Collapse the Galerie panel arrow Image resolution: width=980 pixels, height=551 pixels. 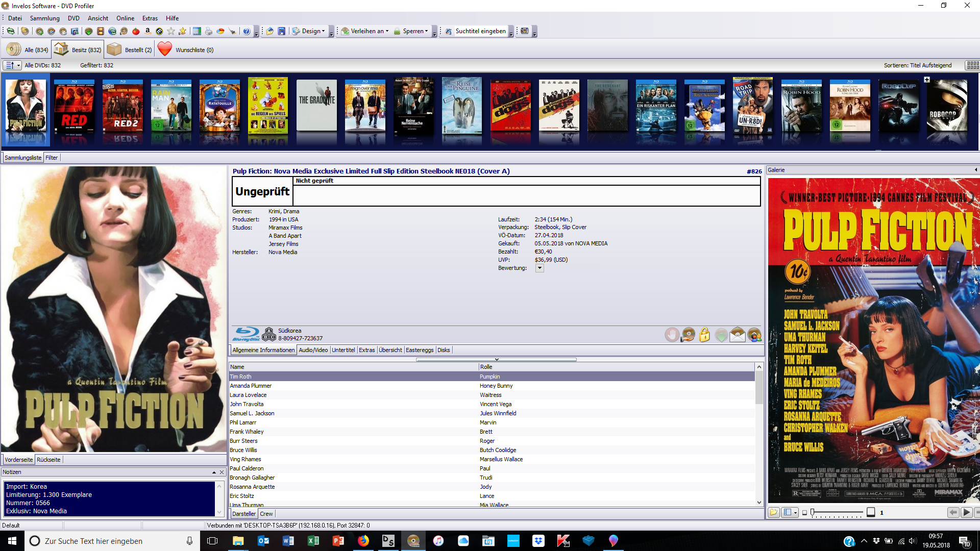pyautogui.click(x=975, y=170)
